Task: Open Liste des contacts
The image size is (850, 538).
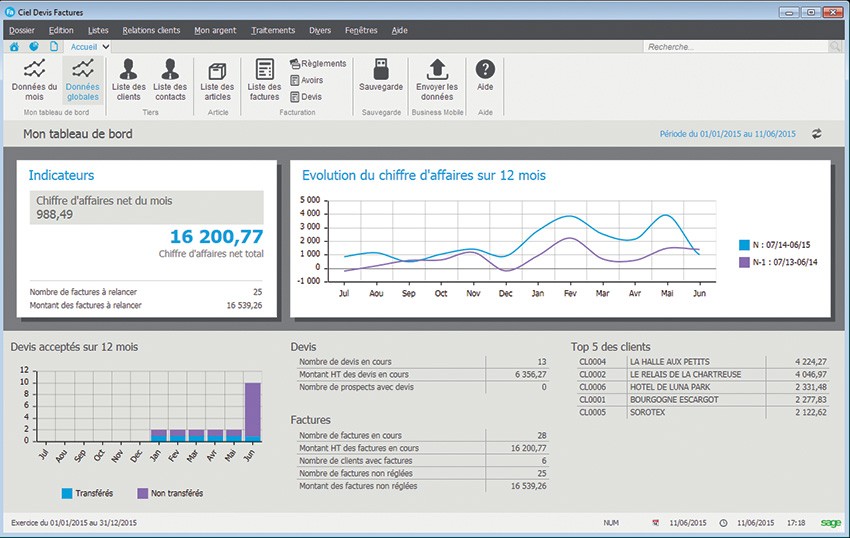Action: click(x=170, y=80)
